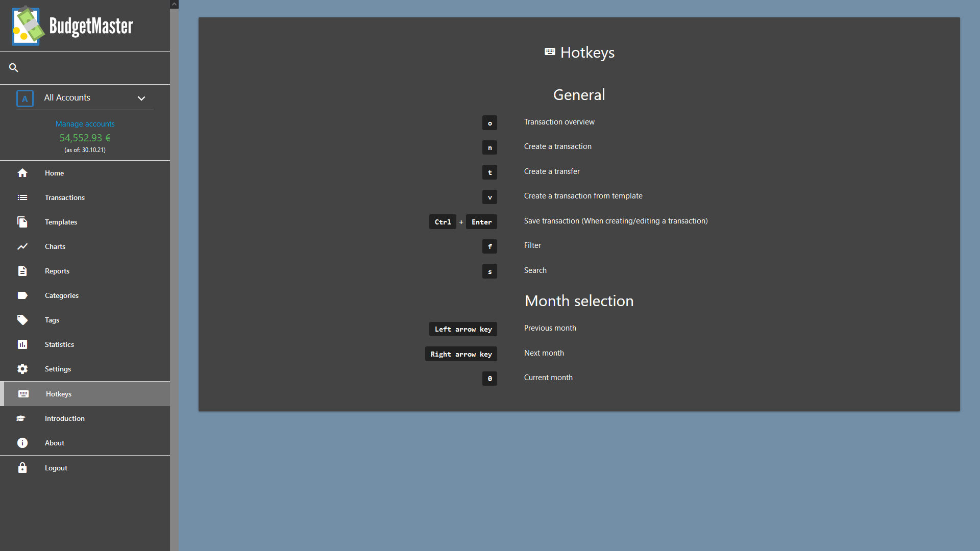
Task: Open Statistics in the sidebar
Action: tap(85, 344)
